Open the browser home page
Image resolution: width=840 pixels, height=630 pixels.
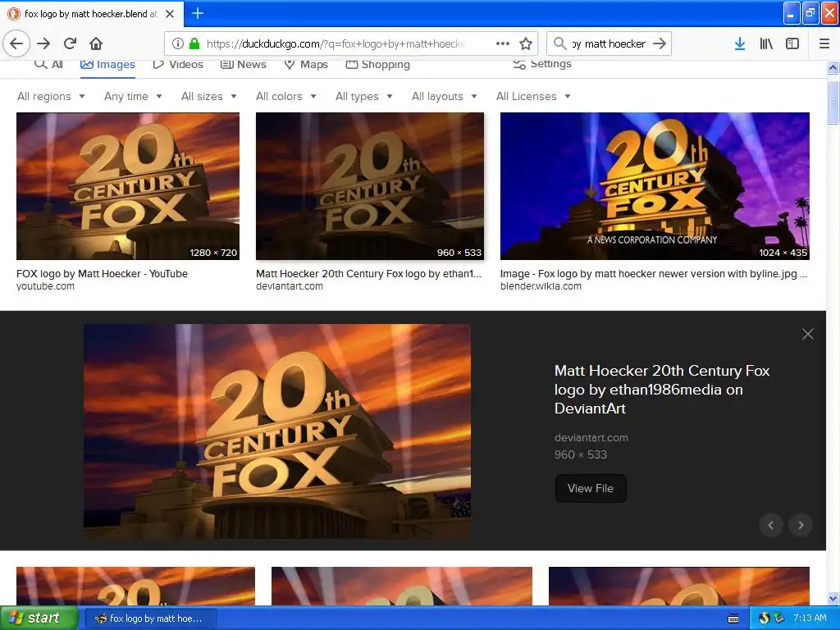tap(95, 43)
